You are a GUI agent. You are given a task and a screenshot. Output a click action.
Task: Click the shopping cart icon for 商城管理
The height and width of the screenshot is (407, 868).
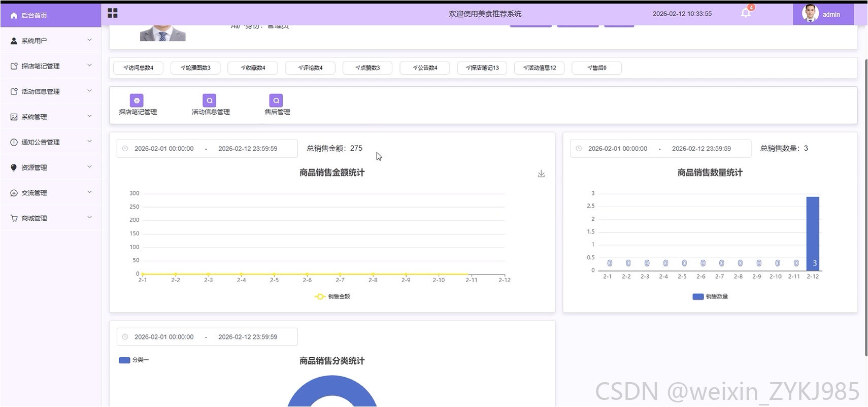pyautogui.click(x=14, y=218)
